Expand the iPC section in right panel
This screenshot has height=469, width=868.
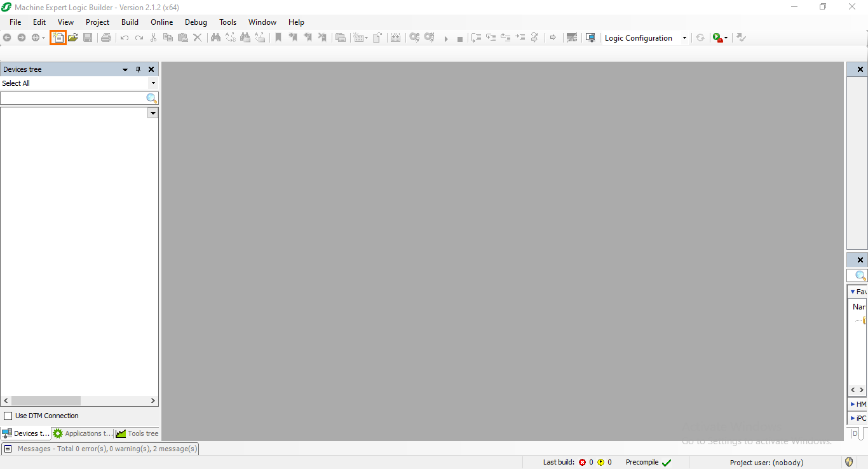click(x=853, y=418)
